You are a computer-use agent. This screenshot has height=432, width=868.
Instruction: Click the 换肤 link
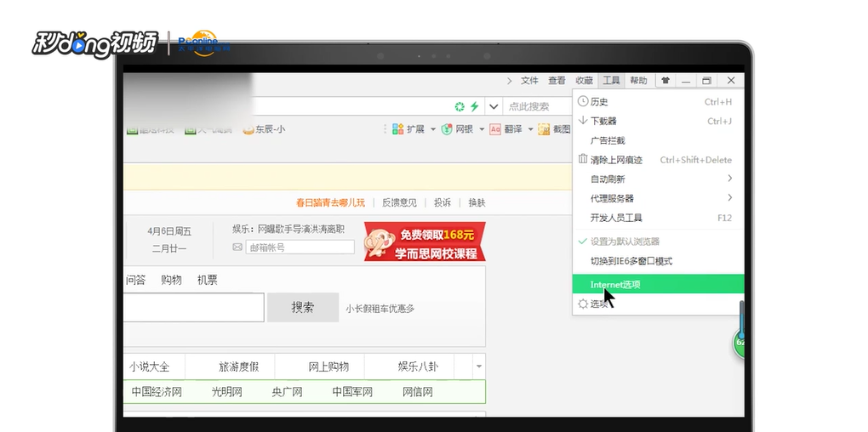[477, 203]
